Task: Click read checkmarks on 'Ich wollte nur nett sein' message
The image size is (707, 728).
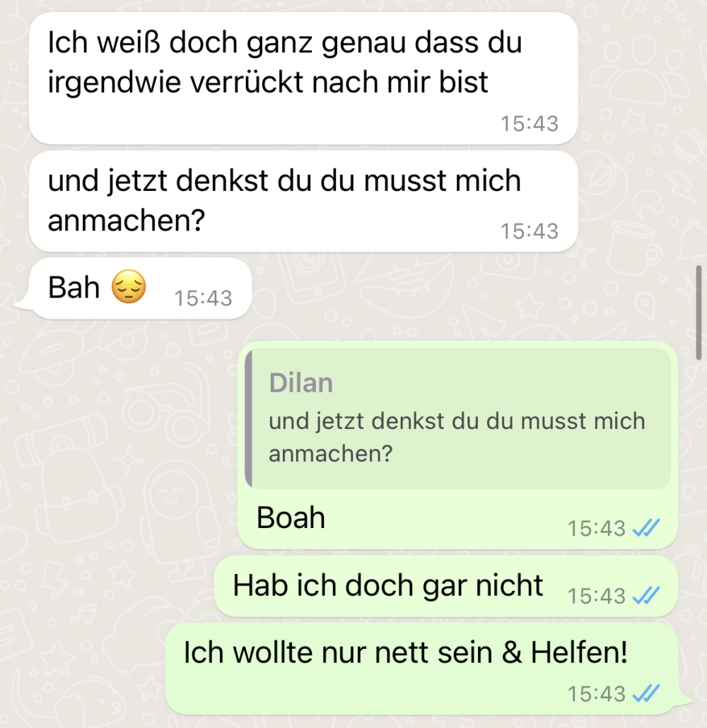Action: tap(646, 693)
